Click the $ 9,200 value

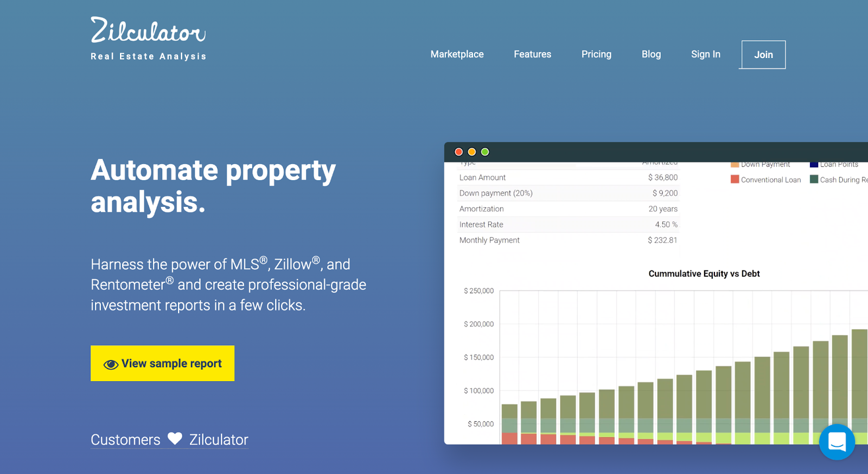click(665, 193)
